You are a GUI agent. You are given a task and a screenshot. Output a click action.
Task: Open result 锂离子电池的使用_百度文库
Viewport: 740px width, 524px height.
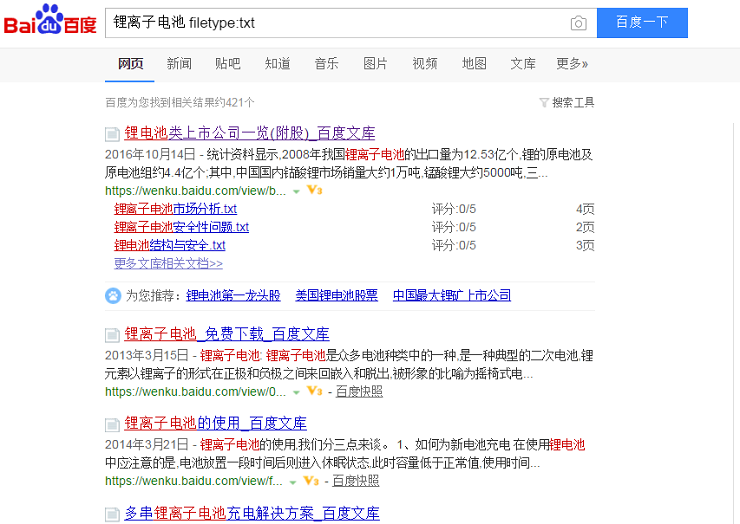215,423
